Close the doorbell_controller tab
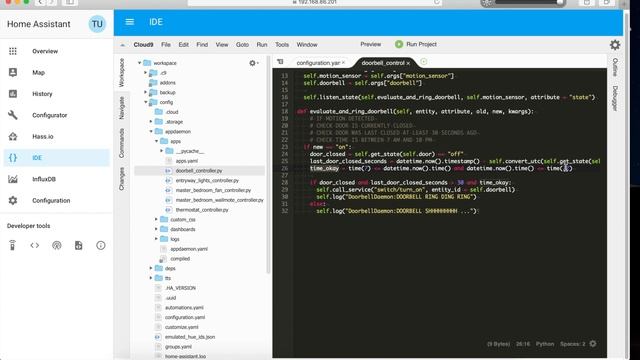This screenshot has width=640, height=360. coord(408,63)
